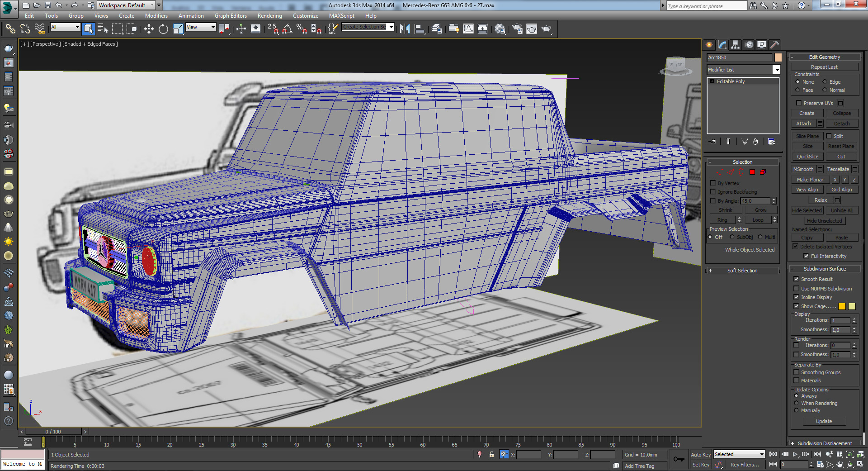The width and height of the screenshot is (868, 471).
Task: Click the keyword search field
Action: click(707, 6)
